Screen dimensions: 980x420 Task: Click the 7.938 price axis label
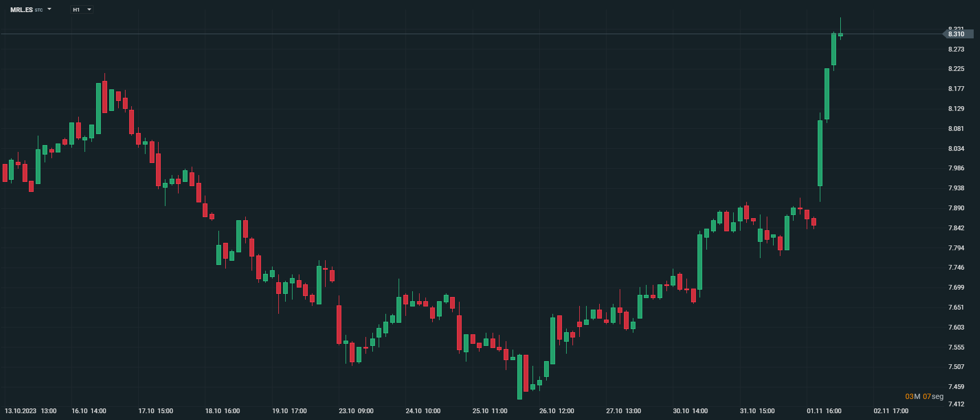pos(956,188)
